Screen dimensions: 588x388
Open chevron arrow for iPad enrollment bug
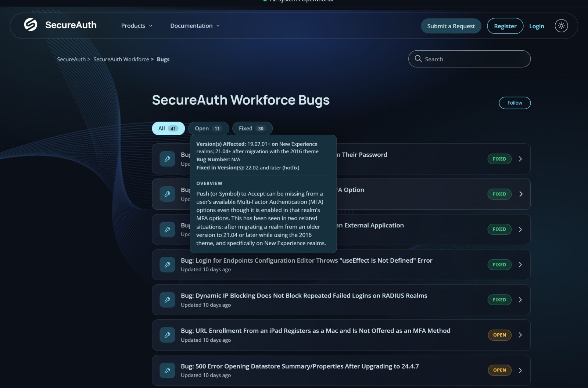click(x=520, y=335)
